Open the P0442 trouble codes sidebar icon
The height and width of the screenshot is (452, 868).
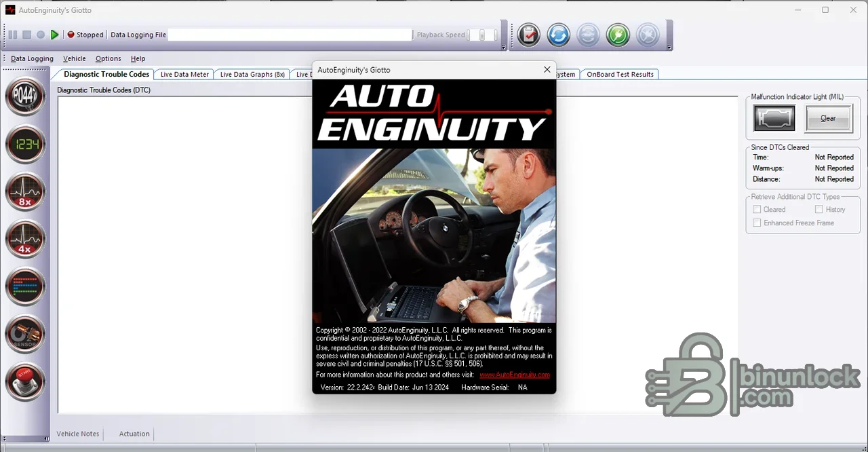pos(25,96)
